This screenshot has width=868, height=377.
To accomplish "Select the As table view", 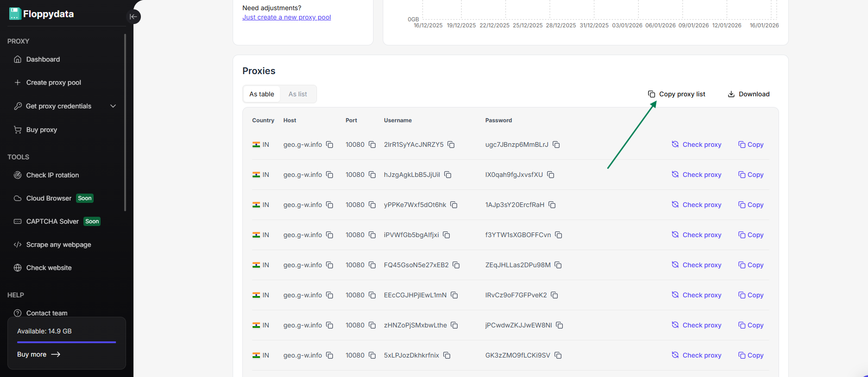I will coord(261,94).
